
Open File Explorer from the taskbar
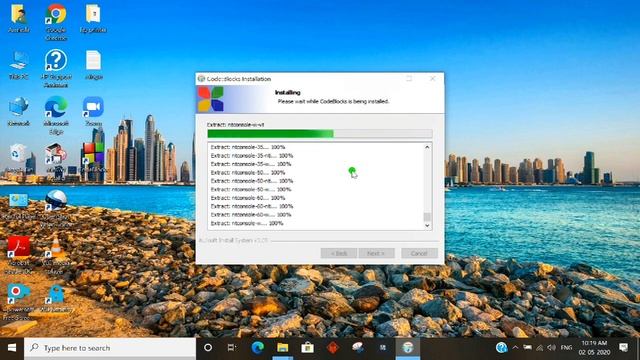282,348
